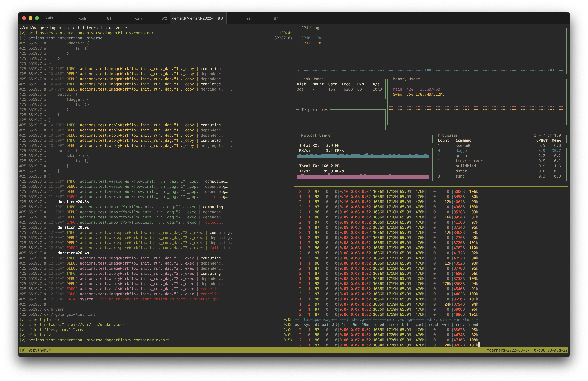Click the Processes panel title

[x=448, y=135]
